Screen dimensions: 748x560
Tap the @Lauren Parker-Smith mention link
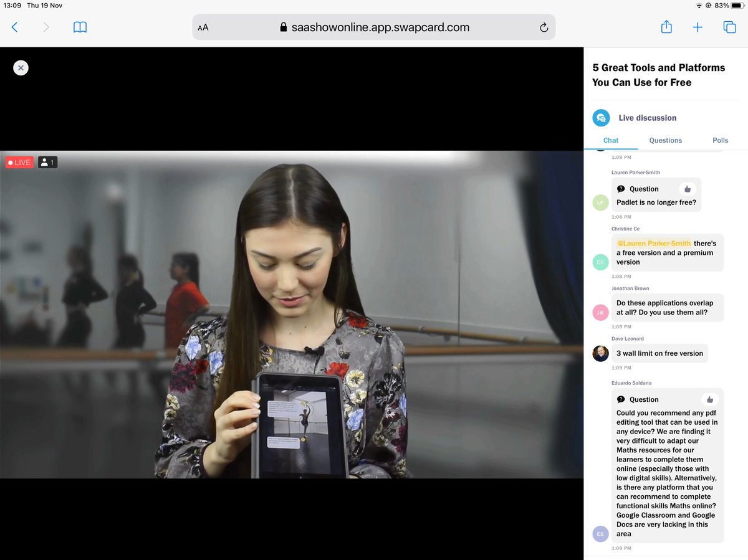pyautogui.click(x=654, y=244)
